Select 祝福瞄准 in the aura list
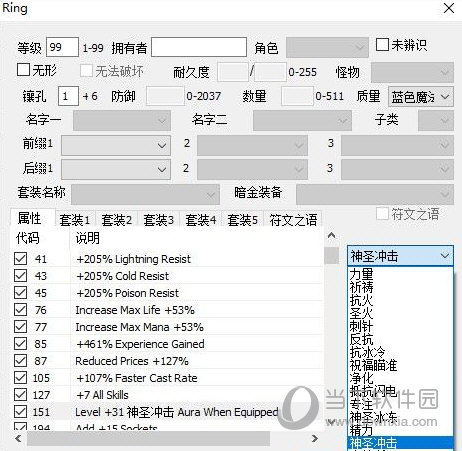This screenshot has width=462, height=451. pyautogui.click(x=400, y=365)
